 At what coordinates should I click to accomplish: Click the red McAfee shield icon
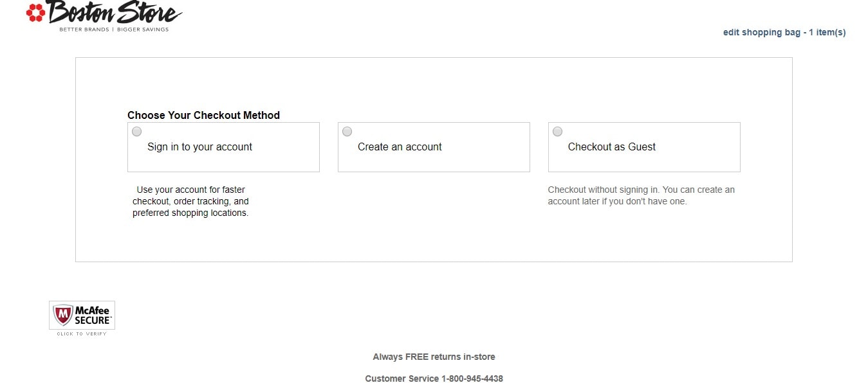tap(62, 315)
